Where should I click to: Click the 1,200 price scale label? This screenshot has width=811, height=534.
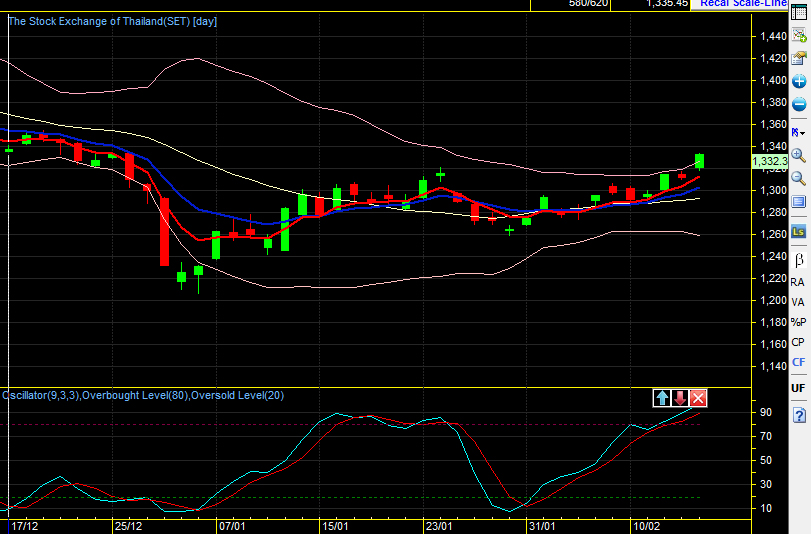click(x=773, y=300)
